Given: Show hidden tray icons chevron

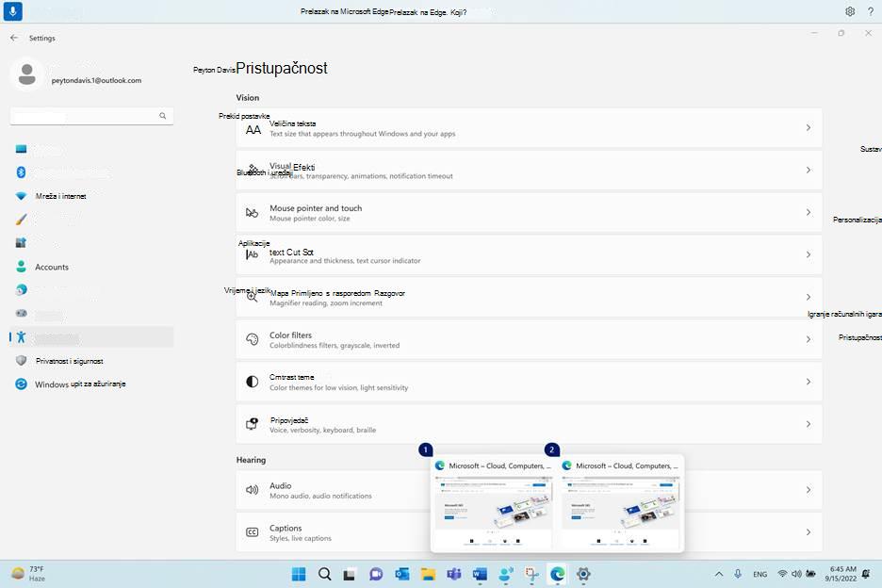Looking at the screenshot, I should pos(718,574).
